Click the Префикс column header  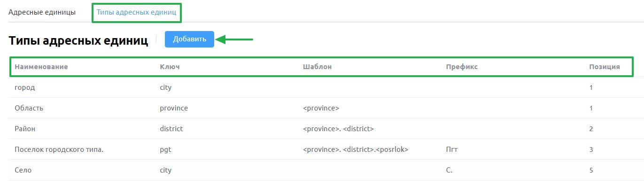(462, 67)
